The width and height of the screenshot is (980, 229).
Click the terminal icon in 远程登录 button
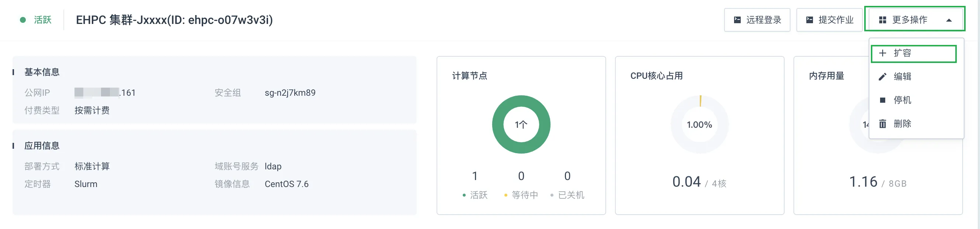coord(737,20)
